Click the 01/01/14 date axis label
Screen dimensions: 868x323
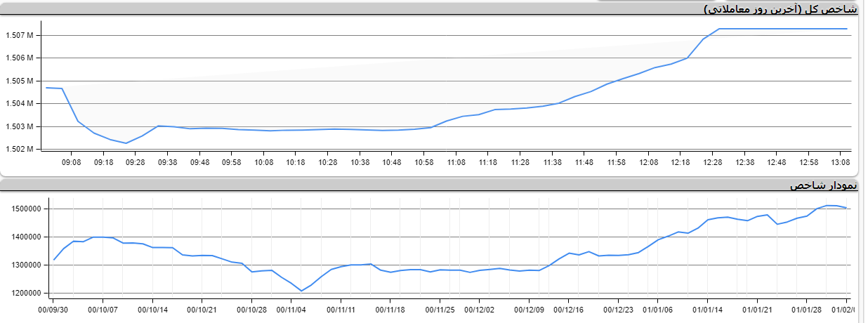[707, 309]
